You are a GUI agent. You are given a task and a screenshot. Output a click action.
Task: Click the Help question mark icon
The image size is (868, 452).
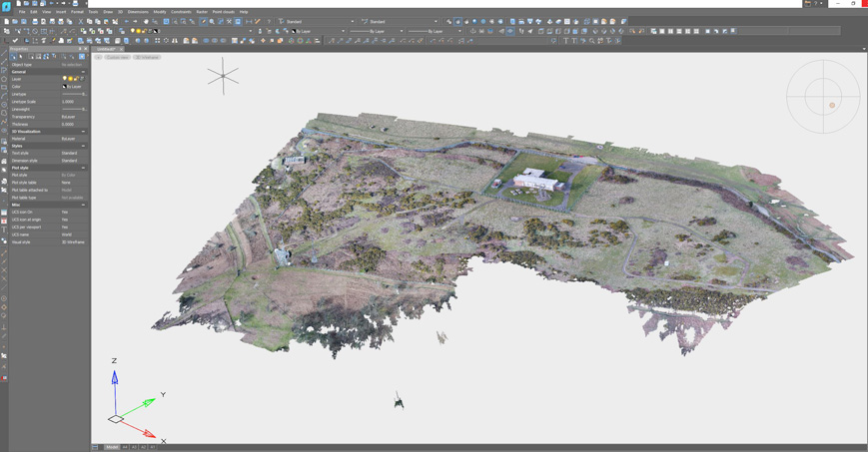(x=269, y=21)
